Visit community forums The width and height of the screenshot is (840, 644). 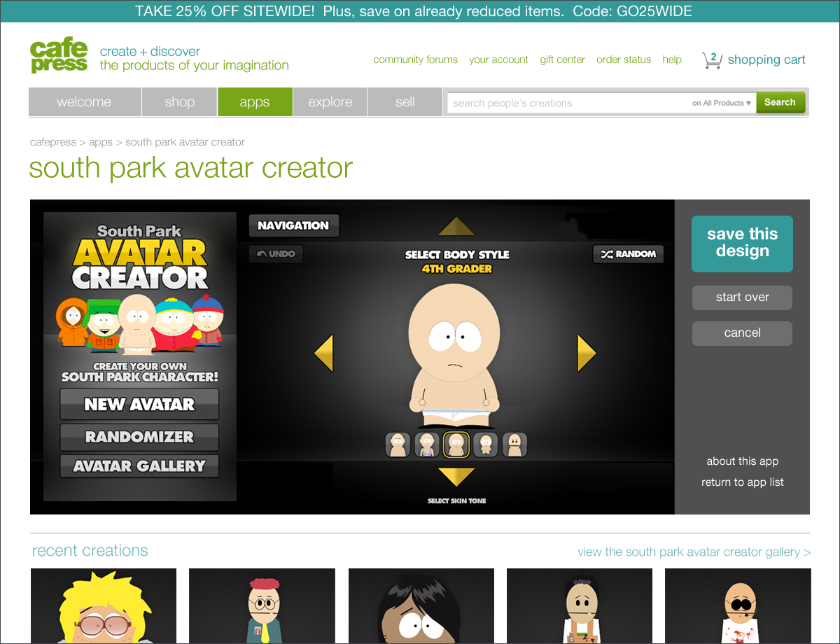(x=415, y=60)
